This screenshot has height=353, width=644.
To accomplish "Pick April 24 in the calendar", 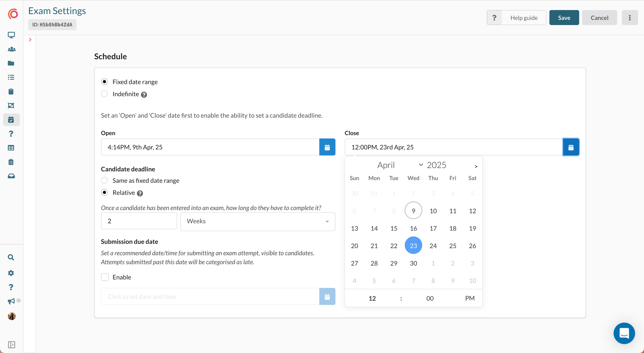I will 433,246.
